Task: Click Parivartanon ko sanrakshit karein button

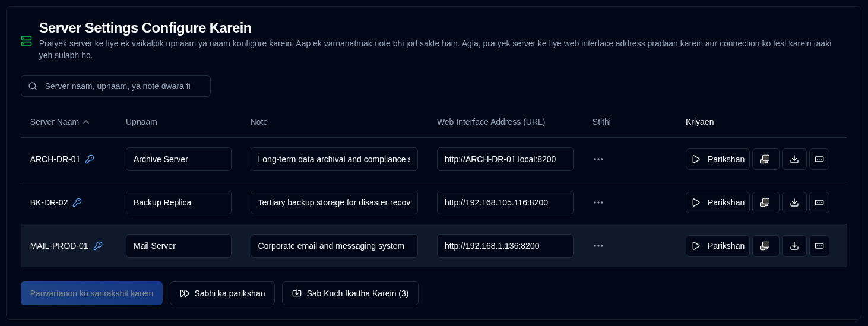Action: pos(91,293)
